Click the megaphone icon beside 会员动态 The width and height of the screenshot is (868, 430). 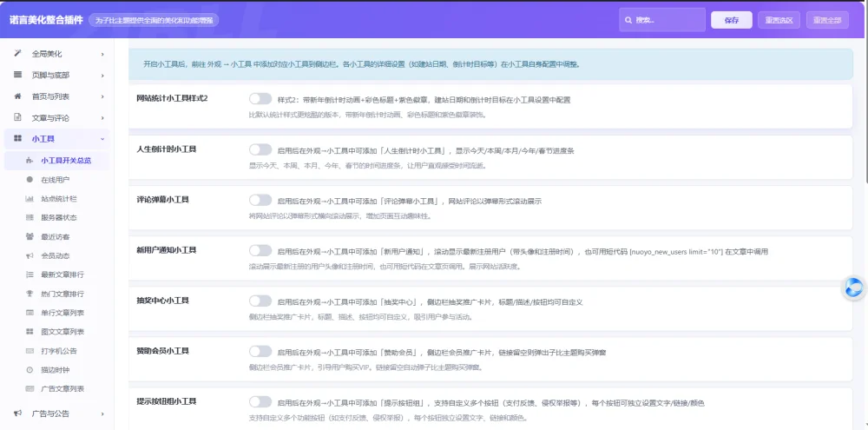(x=30, y=255)
